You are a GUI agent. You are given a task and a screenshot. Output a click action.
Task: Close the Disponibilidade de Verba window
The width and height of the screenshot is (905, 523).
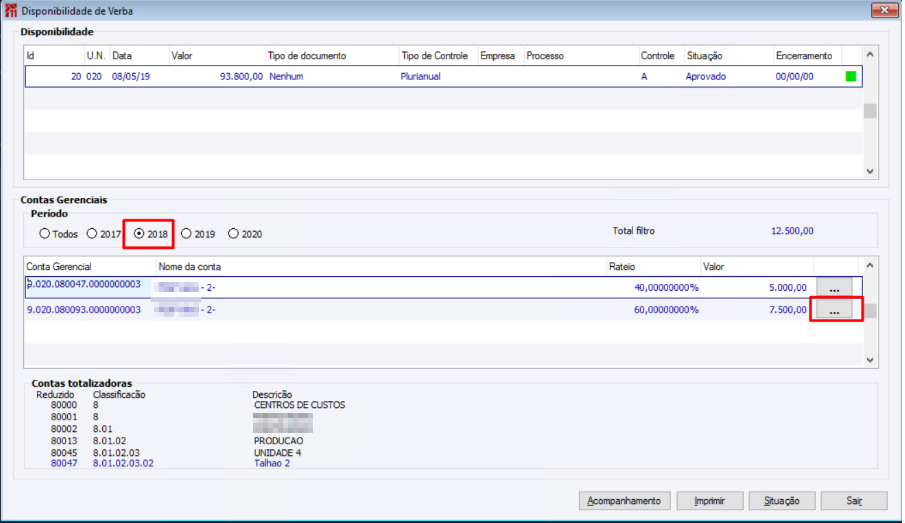(884, 10)
